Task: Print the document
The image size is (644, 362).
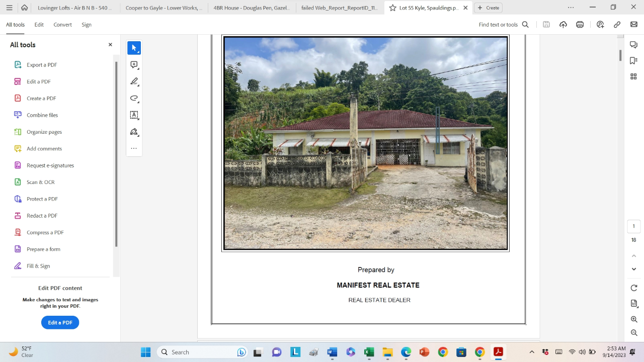Action: pyautogui.click(x=580, y=25)
